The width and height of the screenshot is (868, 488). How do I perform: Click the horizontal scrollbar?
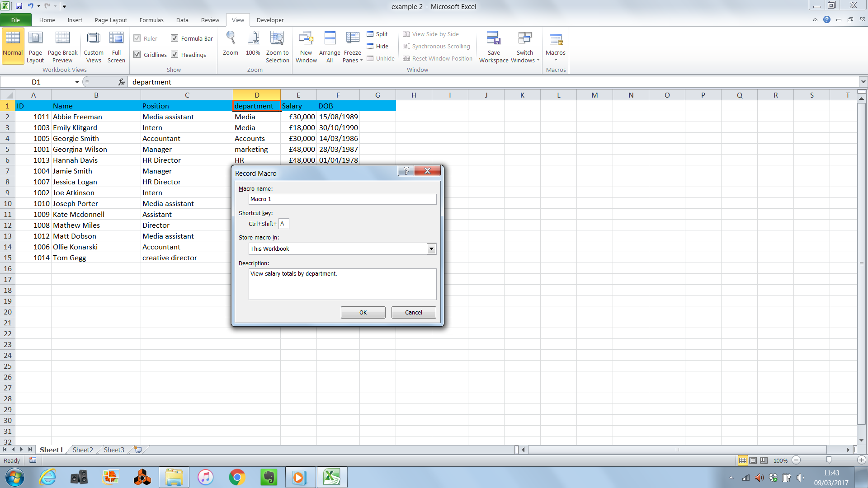pos(677,450)
